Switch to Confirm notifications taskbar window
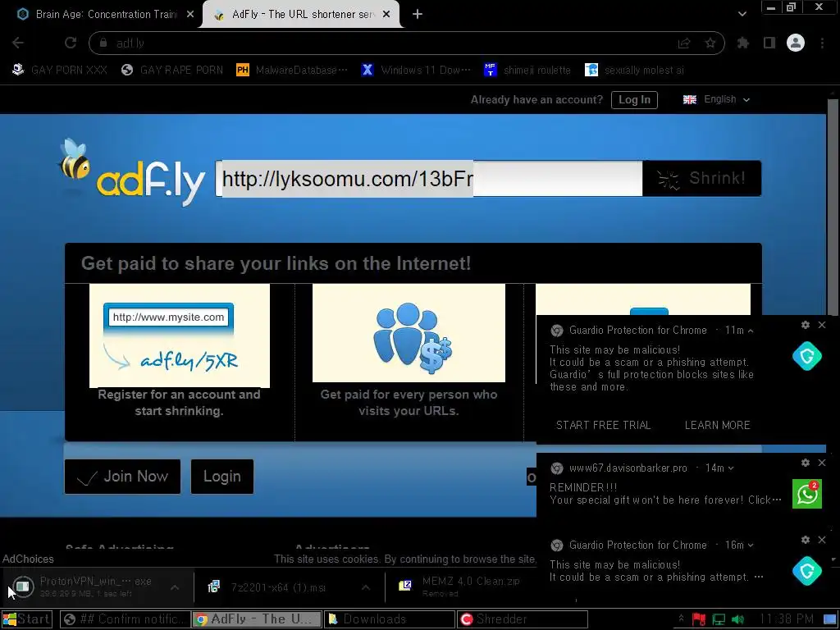This screenshot has height=630, width=840. (x=125, y=619)
